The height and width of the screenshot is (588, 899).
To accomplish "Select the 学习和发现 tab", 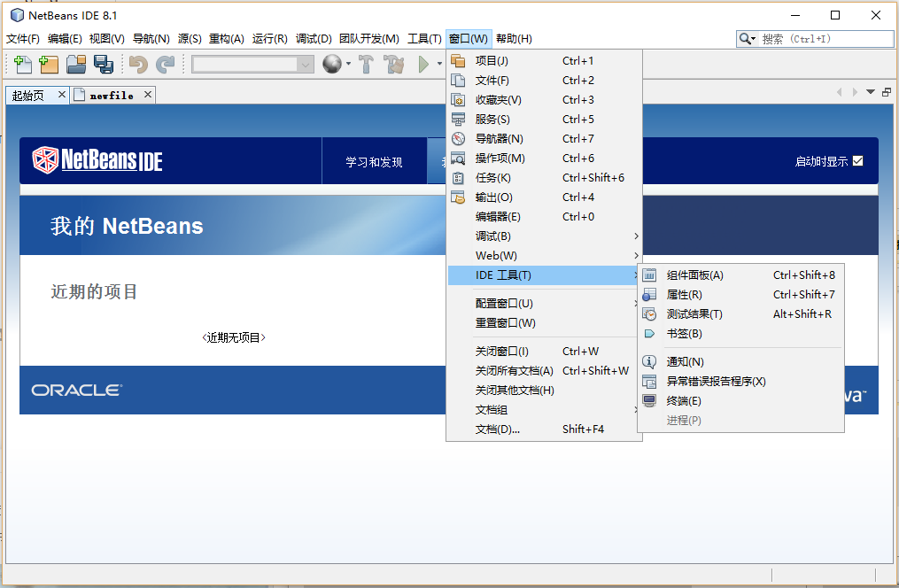I will pyautogui.click(x=374, y=162).
